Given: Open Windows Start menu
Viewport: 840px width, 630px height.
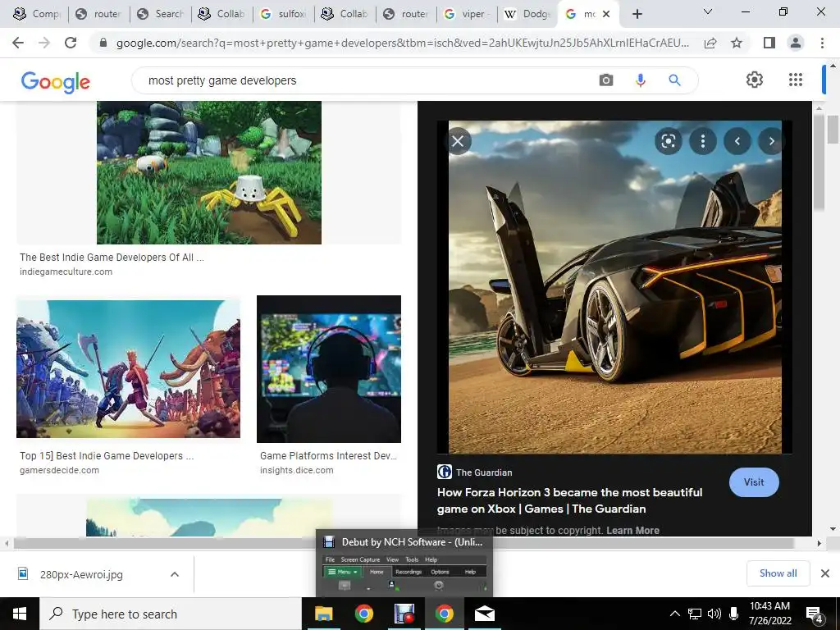Looking at the screenshot, I should click(x=20, y=614).
